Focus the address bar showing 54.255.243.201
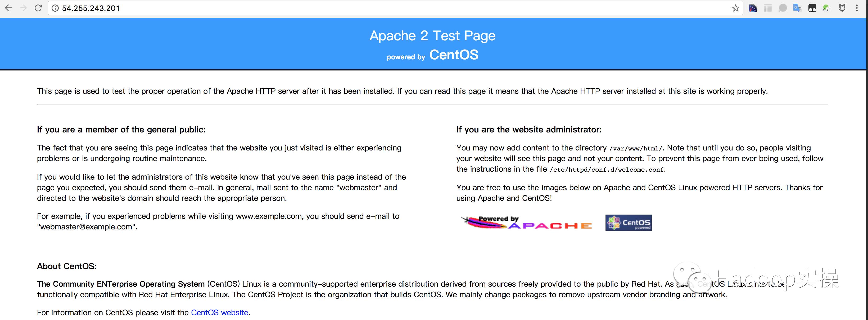Image resolution: width=868 pixels, height=320 pixels. click(371, 8)
